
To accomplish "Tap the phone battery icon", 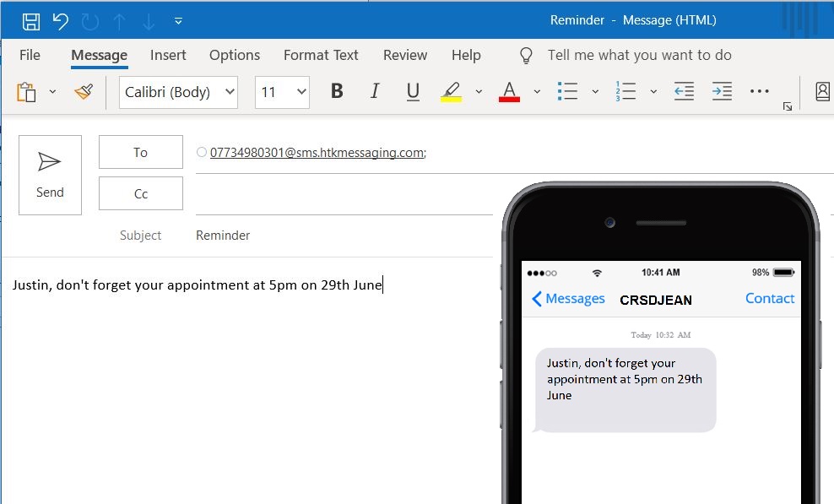I will click(783, 273).
